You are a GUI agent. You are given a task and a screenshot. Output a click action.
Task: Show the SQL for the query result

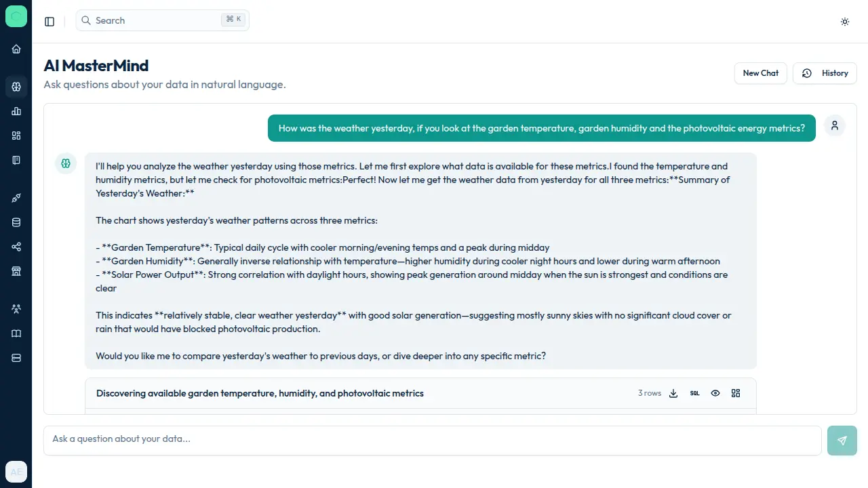pos(694,393)
